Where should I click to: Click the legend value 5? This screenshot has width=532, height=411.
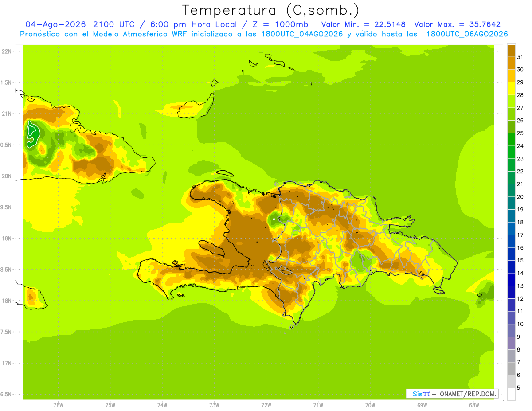tap(519, 388)
